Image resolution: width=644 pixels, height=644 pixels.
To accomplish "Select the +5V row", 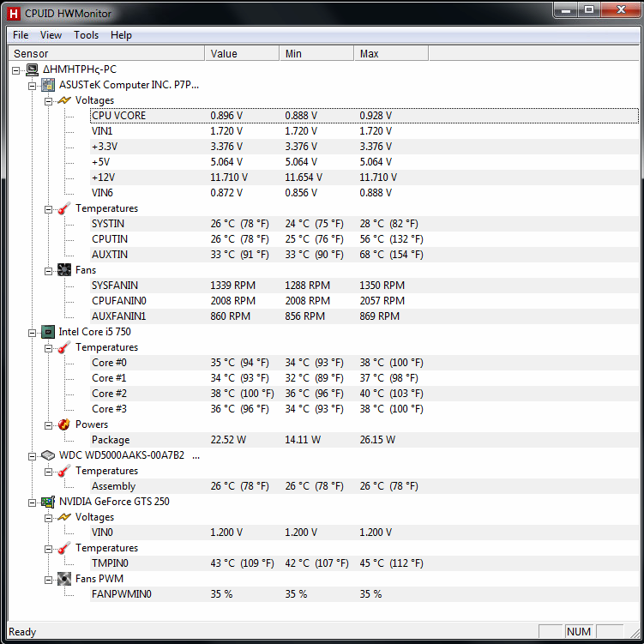I will [x=364, y=162].
